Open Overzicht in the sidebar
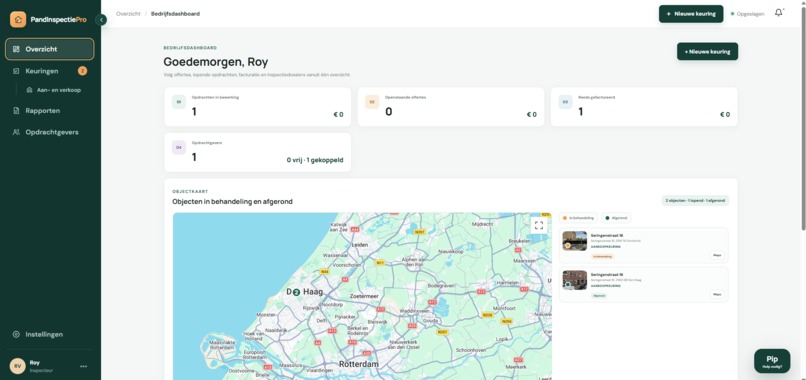806x380 pixels. [x=50, y=49]
